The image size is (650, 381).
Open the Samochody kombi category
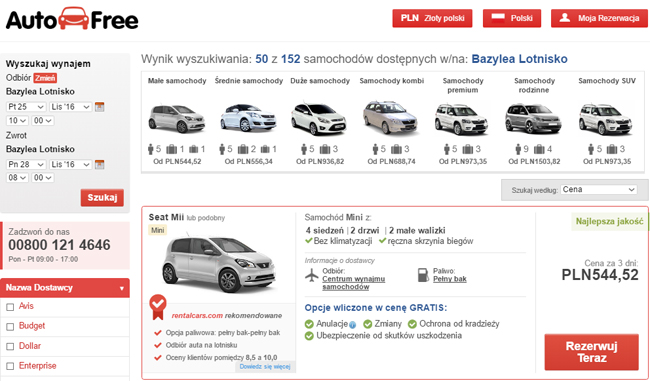click(x=392, y=81)
